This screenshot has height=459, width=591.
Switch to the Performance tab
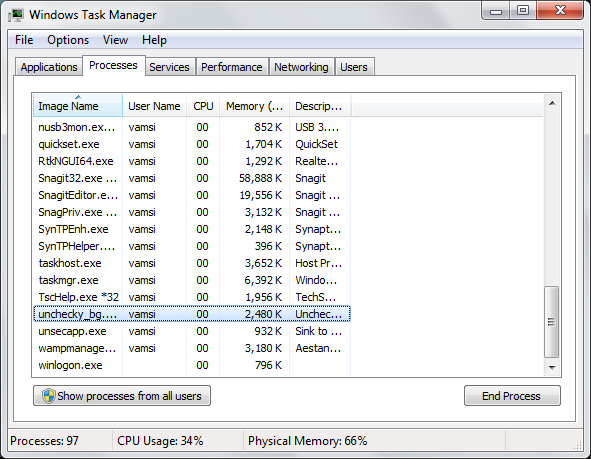[x=232, y=67]
